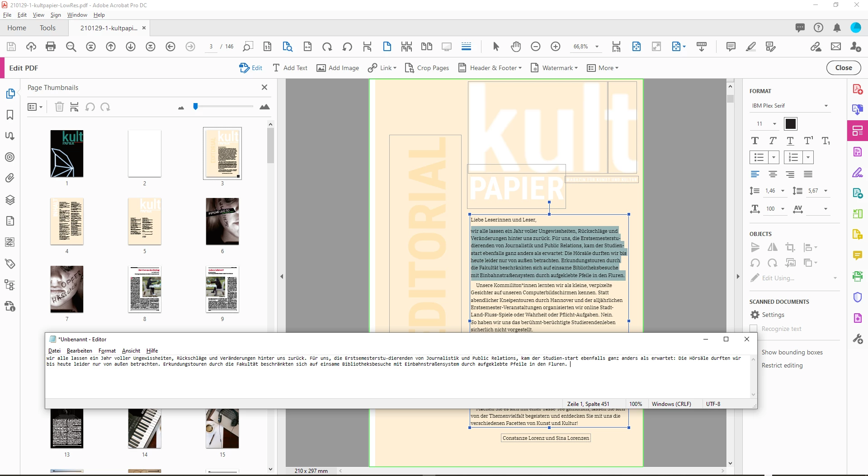Select the Edit tool in Edit PDF bar

[251, 68]
